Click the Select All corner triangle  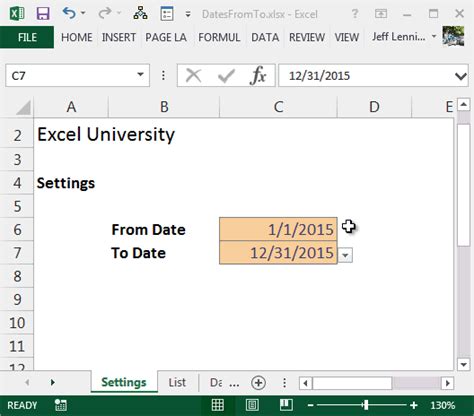[x=23, y=107]
